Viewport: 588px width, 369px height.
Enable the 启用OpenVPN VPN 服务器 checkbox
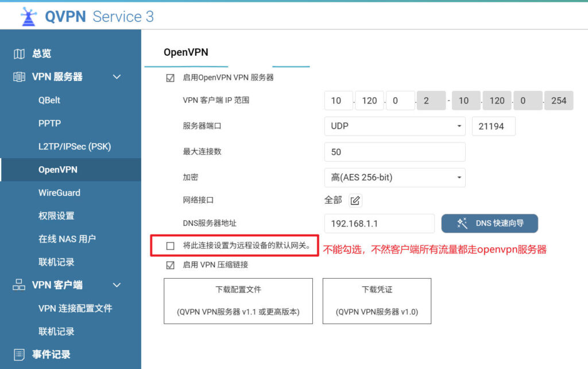tap(170, 78)
